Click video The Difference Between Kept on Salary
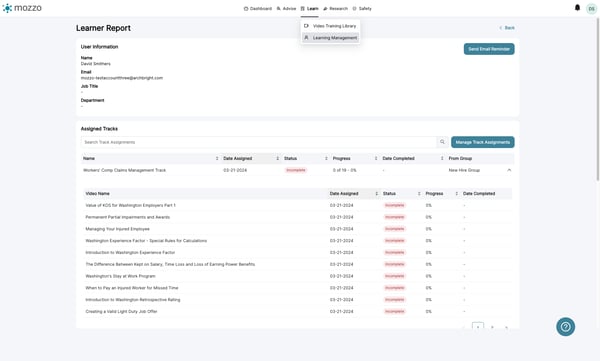Image resolution: width=600 pixels, height=361 pixels. [170, 265]
